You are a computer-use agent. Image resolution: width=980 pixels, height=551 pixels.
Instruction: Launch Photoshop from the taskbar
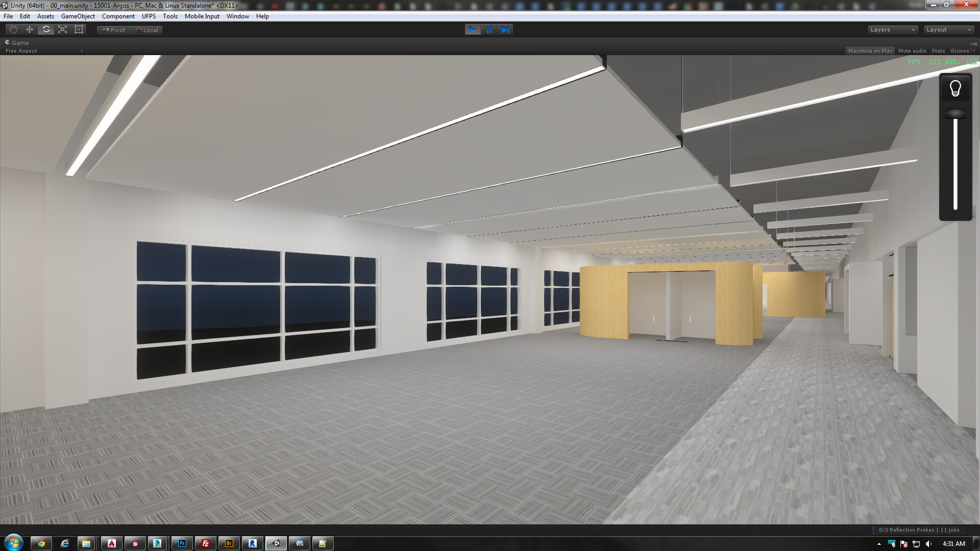[x=182, y=543]
